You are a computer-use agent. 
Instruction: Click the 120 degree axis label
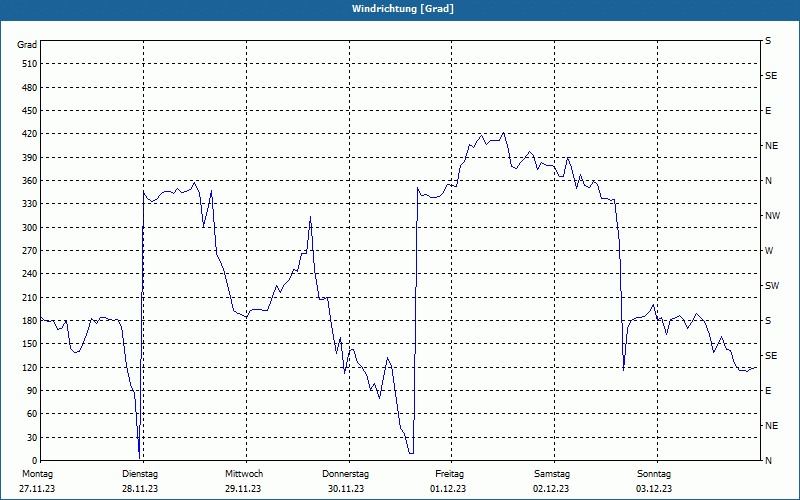pos(30,367)
